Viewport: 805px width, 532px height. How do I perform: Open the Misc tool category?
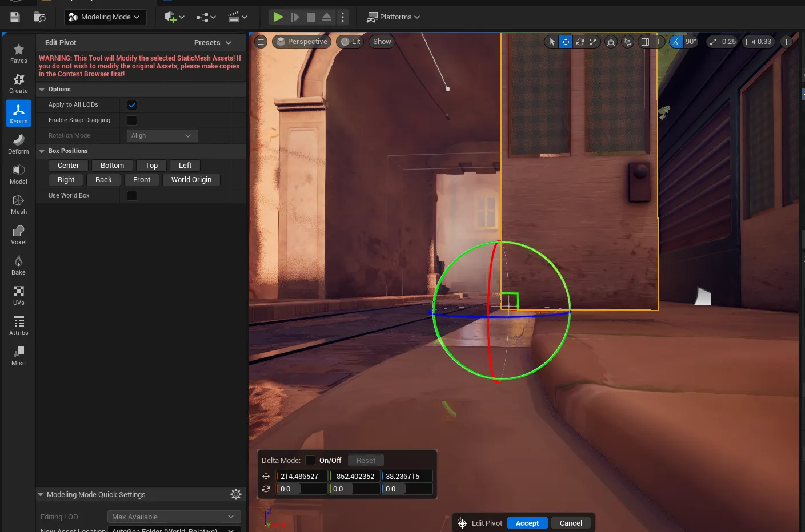18,356
